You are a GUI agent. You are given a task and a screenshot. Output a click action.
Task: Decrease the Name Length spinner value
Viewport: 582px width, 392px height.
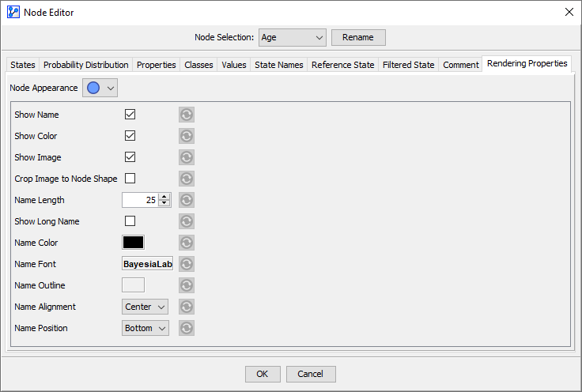(x=164, y=203)
